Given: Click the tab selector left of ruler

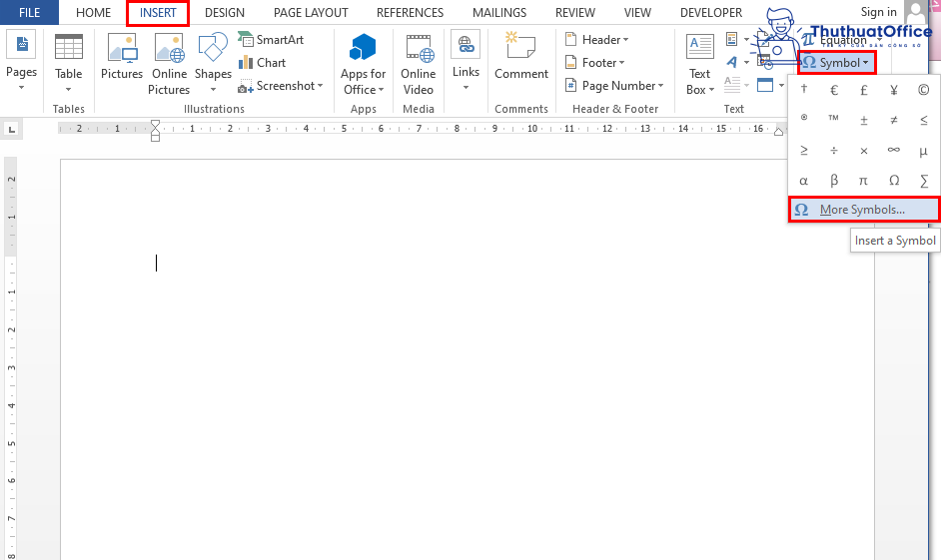Looking at the screenshot, I should point(11,129).
